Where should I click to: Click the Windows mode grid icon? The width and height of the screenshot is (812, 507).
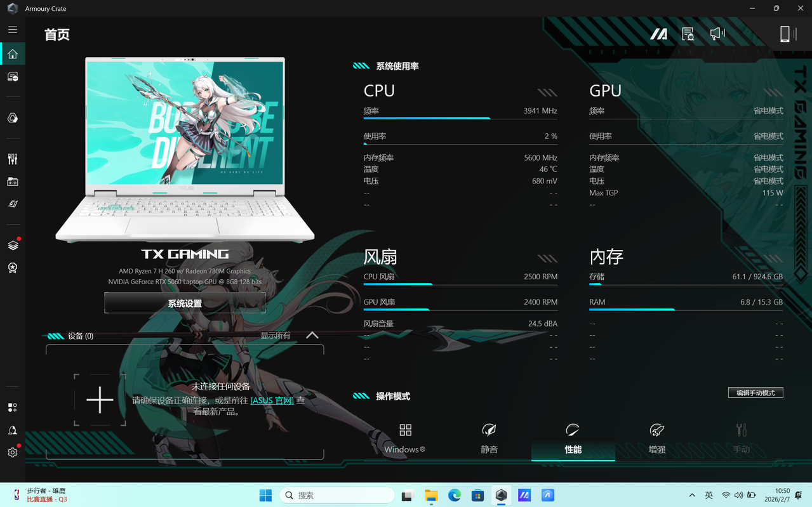pyautogui.click(x=405, y=430)
